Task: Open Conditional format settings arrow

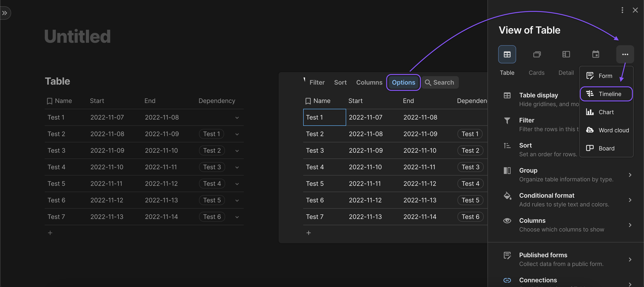Action: [x=630, y=200]
